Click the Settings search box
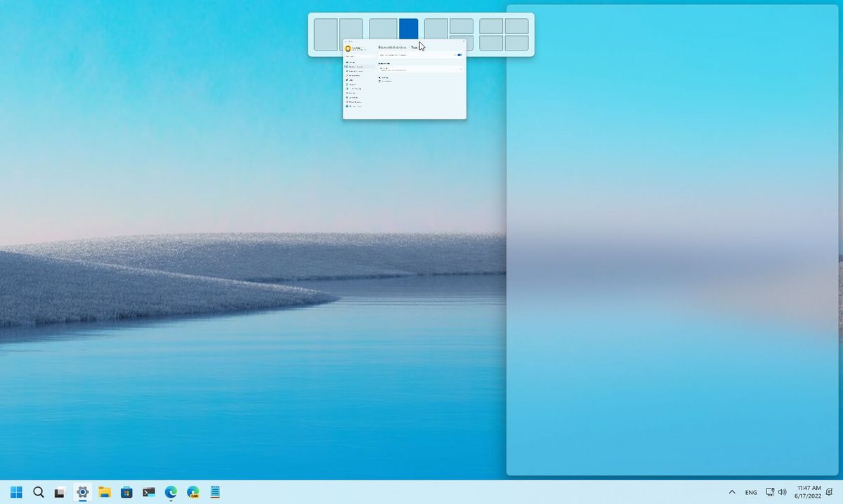This screenshot has width=843, height=504. (358, 55)
